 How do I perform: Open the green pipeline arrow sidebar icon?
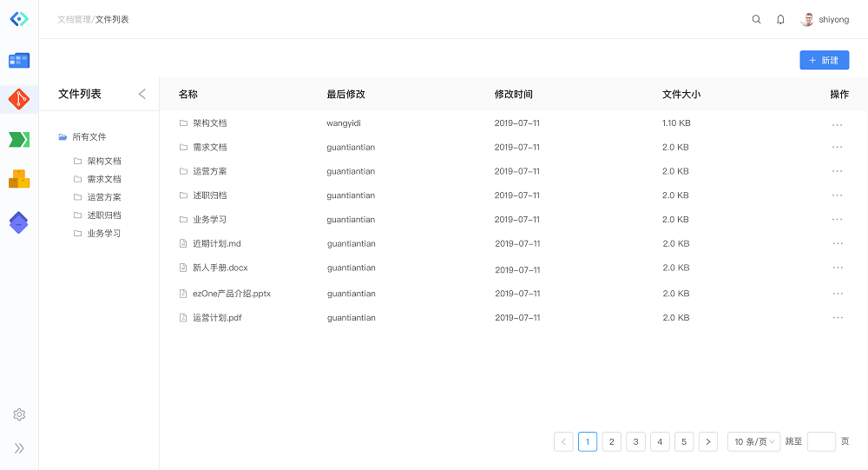pyautogui.click(x=19, y=140)
